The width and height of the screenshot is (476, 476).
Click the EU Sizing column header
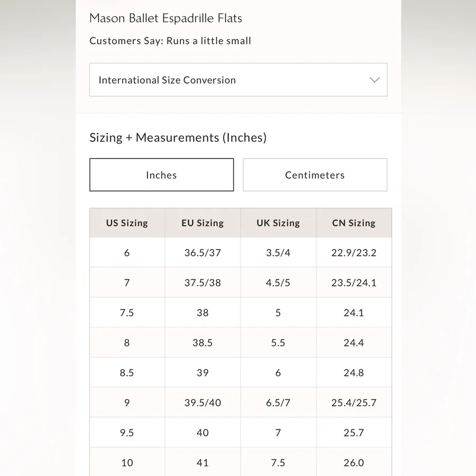coord(203,223)
